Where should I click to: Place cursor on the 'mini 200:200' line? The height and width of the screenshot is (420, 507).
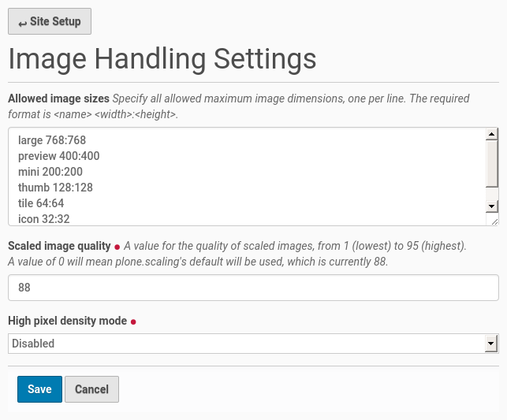(x=50, y=172)
